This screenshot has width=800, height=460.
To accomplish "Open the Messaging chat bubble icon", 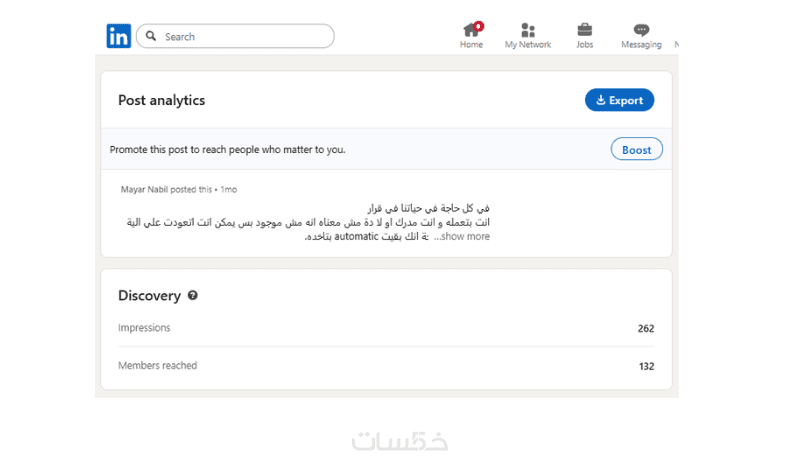I will pyautogui.click(x=641, y=30).
